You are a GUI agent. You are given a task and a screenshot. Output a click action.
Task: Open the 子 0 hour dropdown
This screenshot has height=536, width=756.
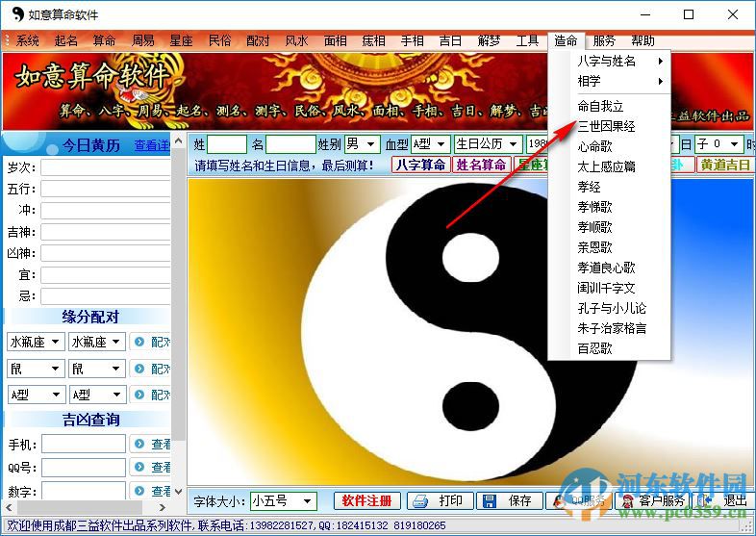(718, 143)
